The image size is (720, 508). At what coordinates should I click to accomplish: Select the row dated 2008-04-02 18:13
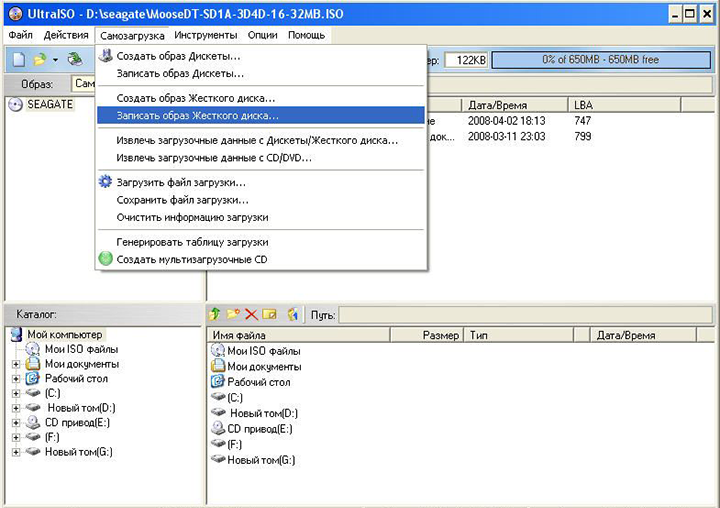coord(506,121)
